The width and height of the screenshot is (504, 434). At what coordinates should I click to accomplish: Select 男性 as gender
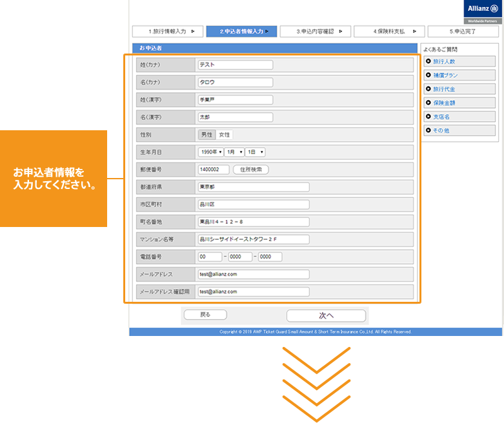pos(207,135)
